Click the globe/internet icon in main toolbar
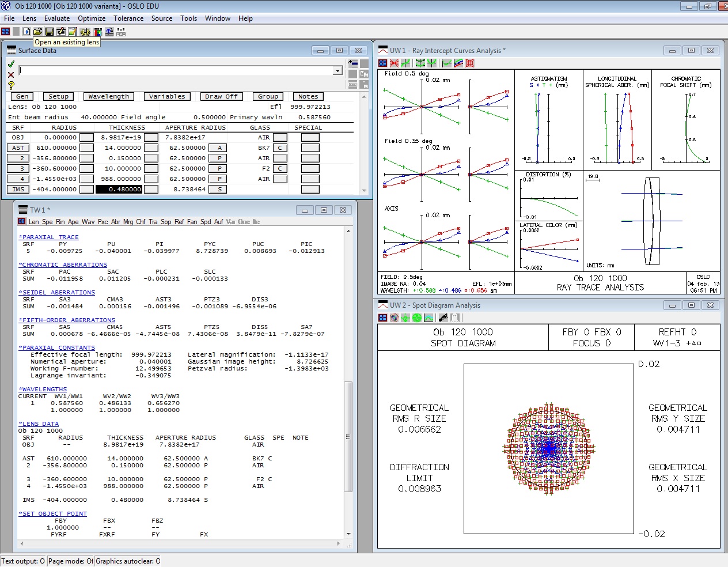 coord(109,32)
